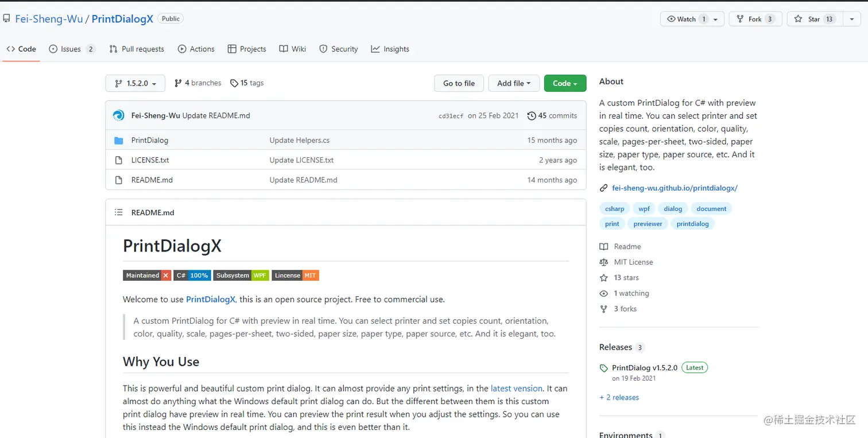The height and width of the screenshot is (438, 868).
Task: Open the Code tab
Action: pos(21,49)
